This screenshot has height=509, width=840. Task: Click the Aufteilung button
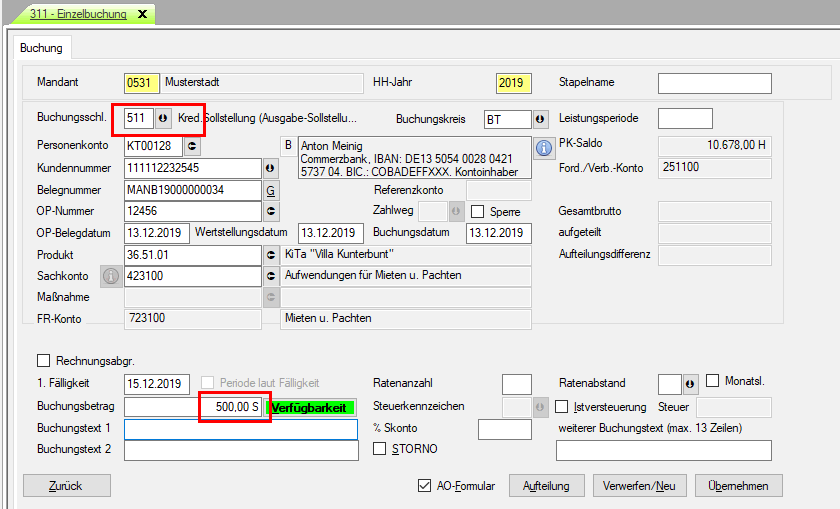click(x=546, y=486)
